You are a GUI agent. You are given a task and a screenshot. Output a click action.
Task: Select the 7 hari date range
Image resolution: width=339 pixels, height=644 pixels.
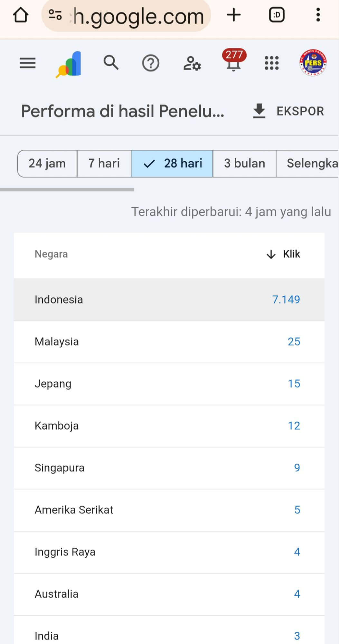pos(104,164)
